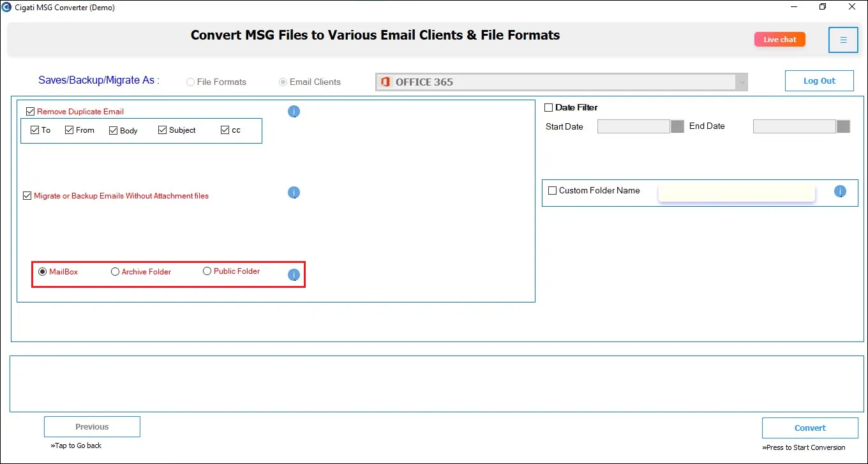Select the Archive Folder radio option
The height and width of the screenshot is (464, 868).
pyautogui.click(x=115, y=272)
